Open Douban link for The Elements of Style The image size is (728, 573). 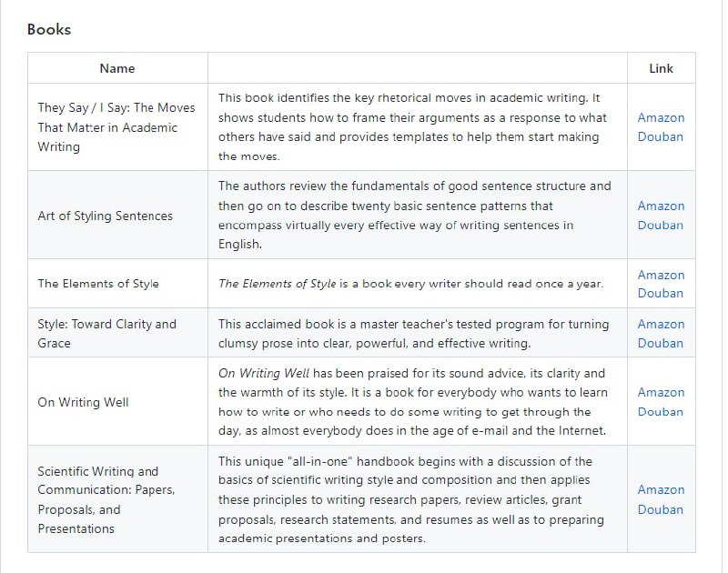coord(661,293)
